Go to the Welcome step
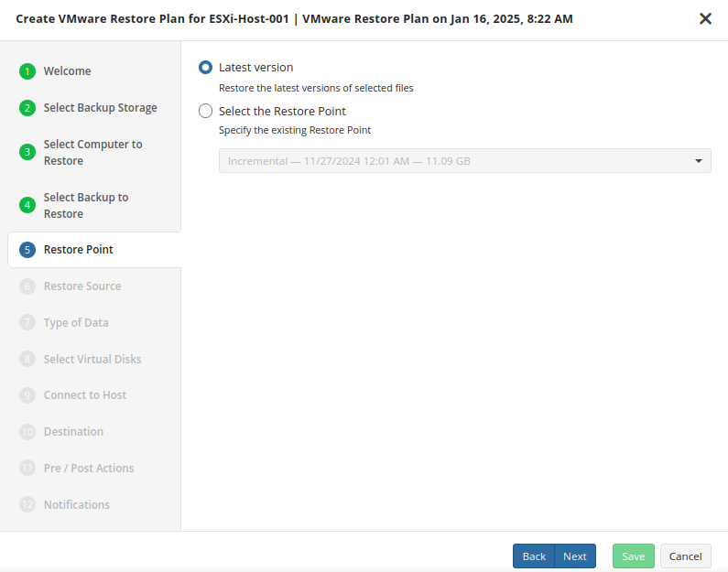Screen dimensions: 728x572 pyautogui.click(x=67, y=71)
